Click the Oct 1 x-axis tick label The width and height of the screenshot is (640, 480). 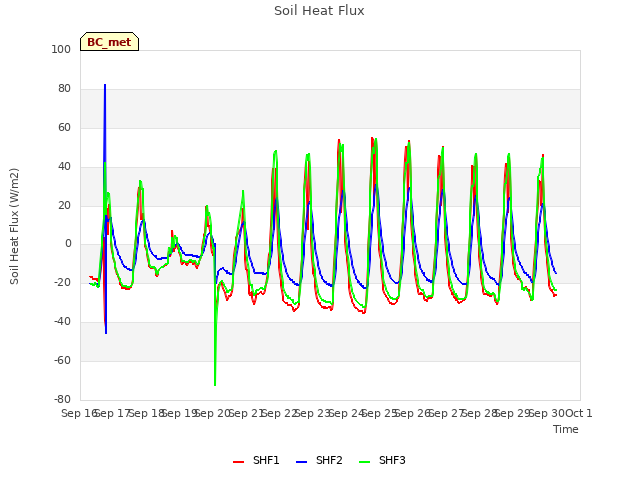click(x=579, y=413)
